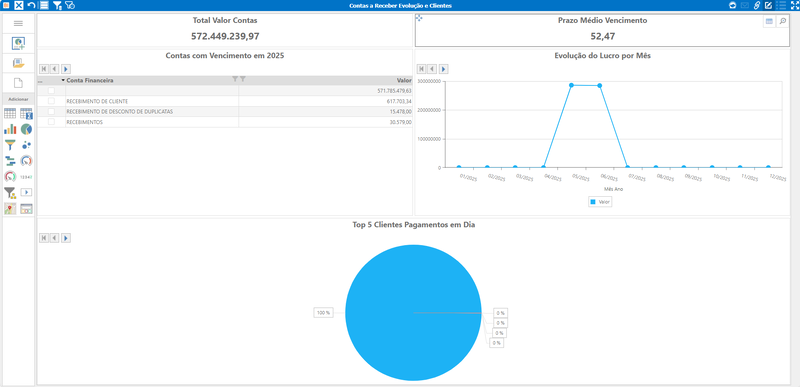Add a scatter bubble chart item
800x387 pixels.
click(x=27, y=145)
